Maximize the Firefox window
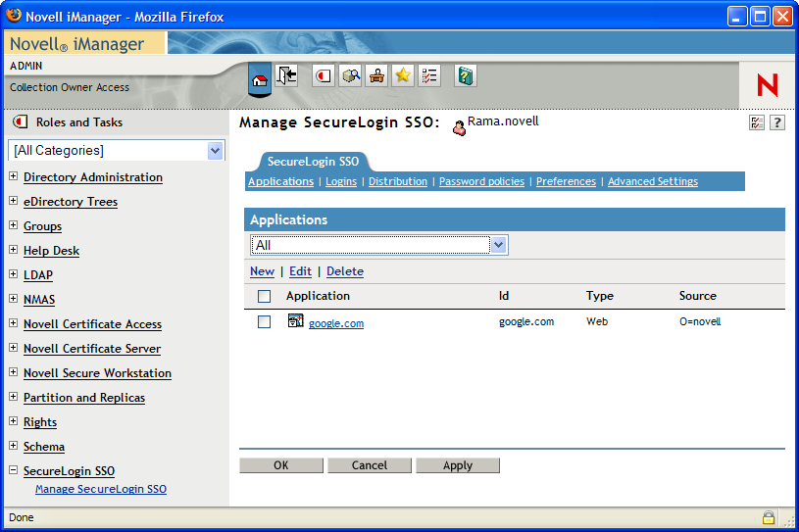The image size is (799, 532). (760, 17)
